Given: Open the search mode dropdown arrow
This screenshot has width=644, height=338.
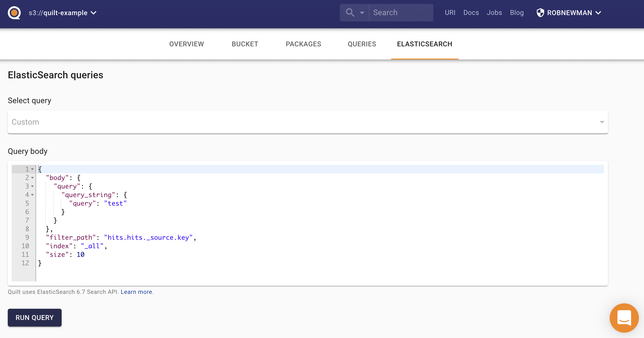Looking at the screenshot, I should (x=362, y=13).
